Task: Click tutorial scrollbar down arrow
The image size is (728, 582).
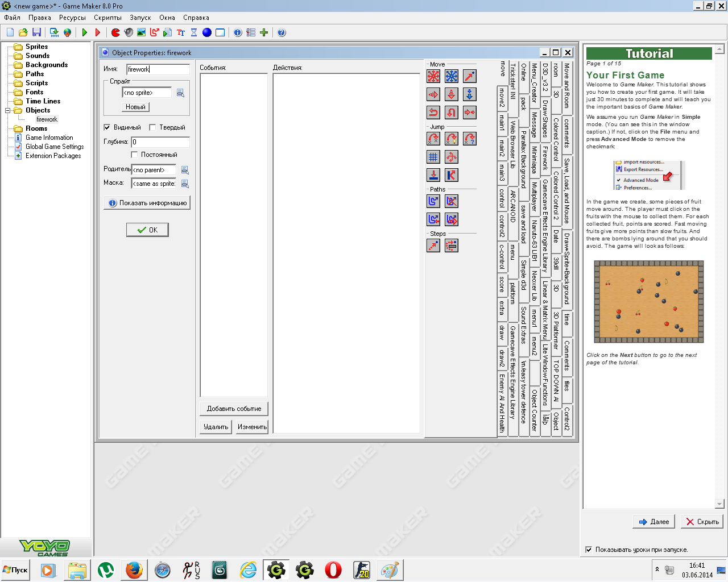Action: (x=719, y=504)
